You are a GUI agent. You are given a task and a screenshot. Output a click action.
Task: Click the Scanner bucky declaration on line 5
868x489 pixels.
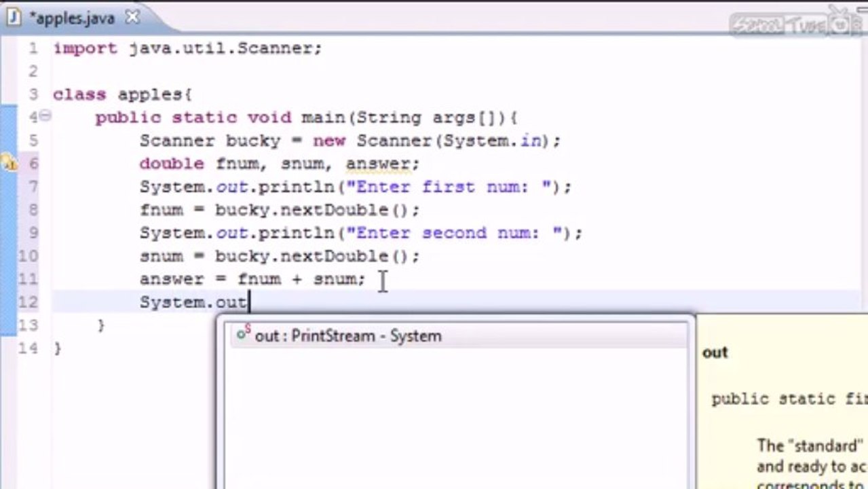point(350,141)
